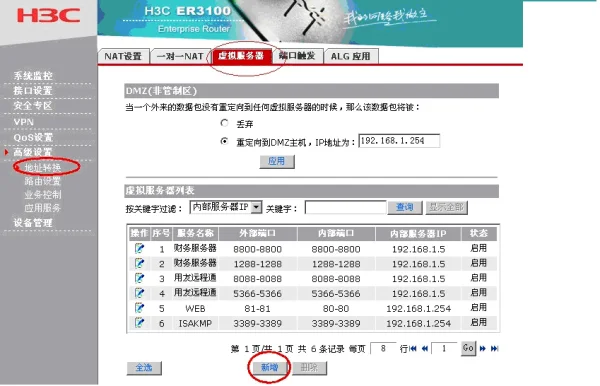The width and height of the screenshot is (600, 386).
Task: Edit row 4 用友远程通 port 5366 entry
Action: pyautogui.click(x=139, y=293)
